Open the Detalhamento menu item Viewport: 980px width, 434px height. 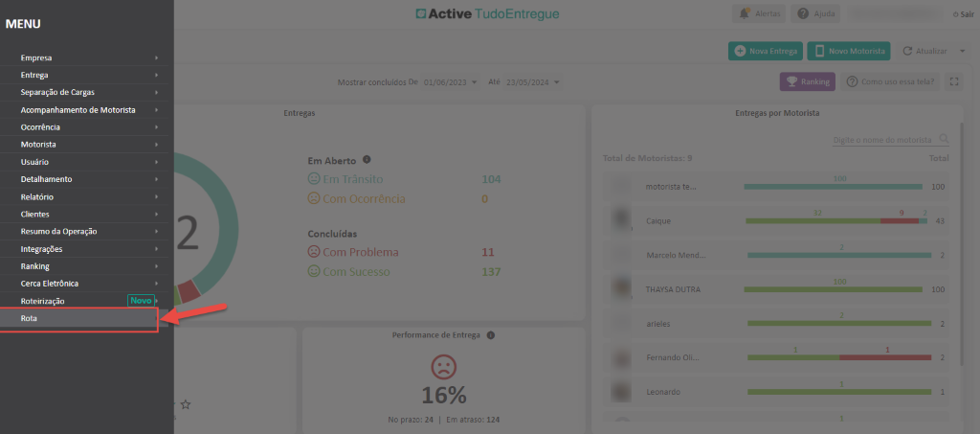84,179
